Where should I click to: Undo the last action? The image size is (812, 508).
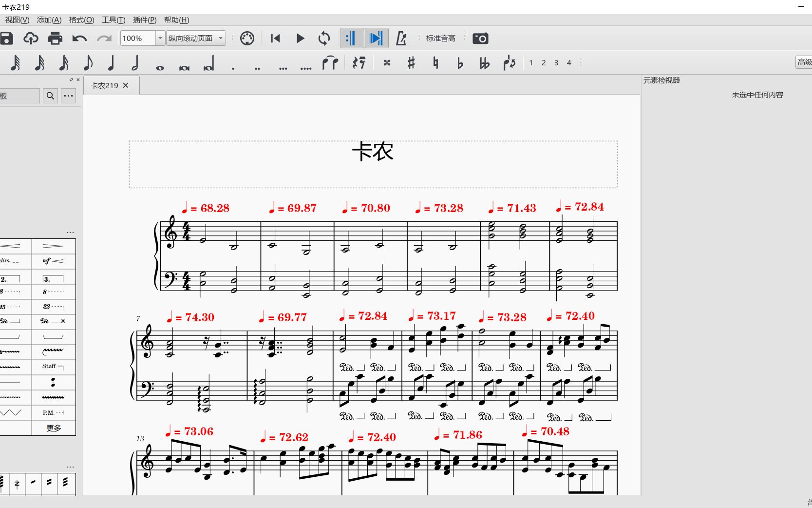click(x=79, y=38)
